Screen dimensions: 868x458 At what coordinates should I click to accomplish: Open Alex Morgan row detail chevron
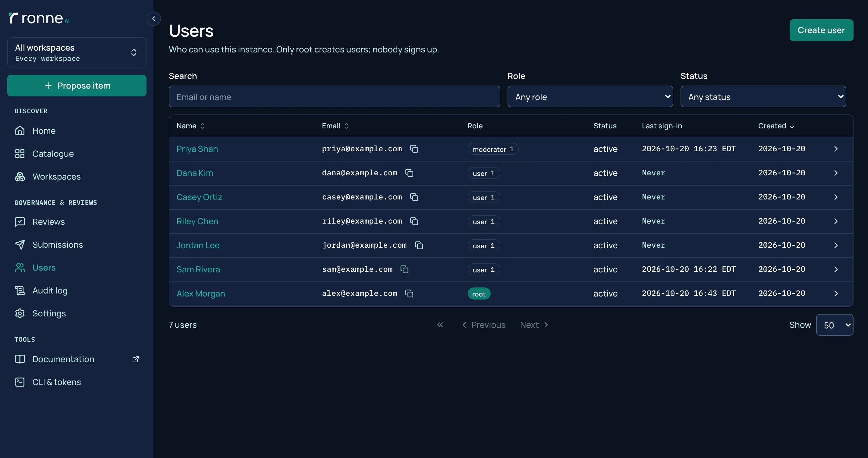[x=836, y=293]
